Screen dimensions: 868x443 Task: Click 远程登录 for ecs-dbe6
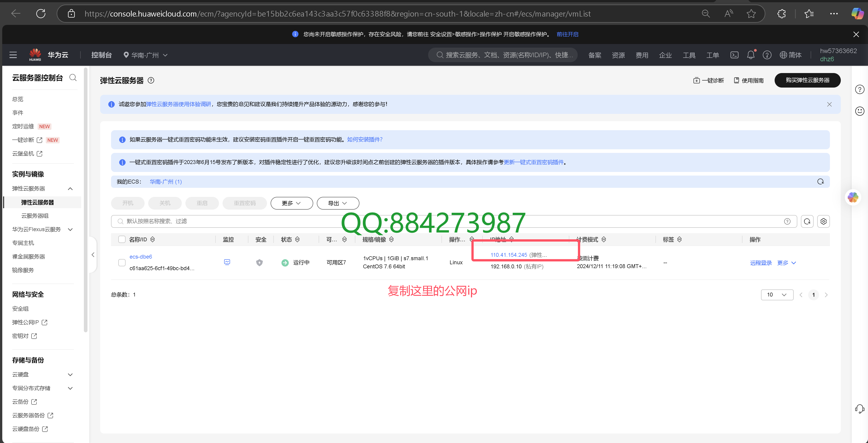tap(761, 263)
